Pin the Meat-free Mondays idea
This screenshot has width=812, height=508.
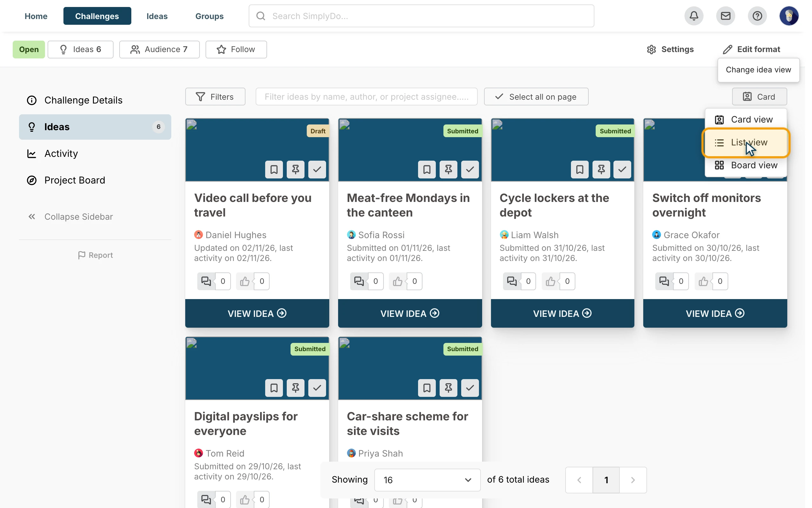[x=448, y=169]
